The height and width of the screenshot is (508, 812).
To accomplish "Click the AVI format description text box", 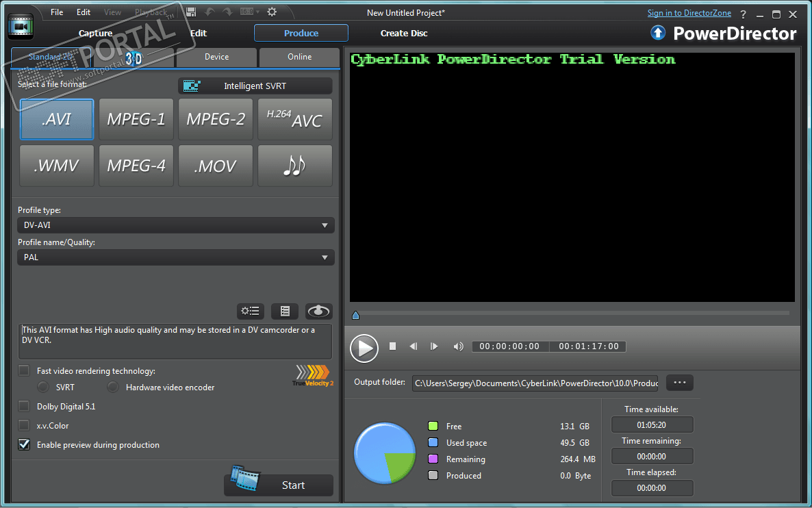I will point(175,341).
